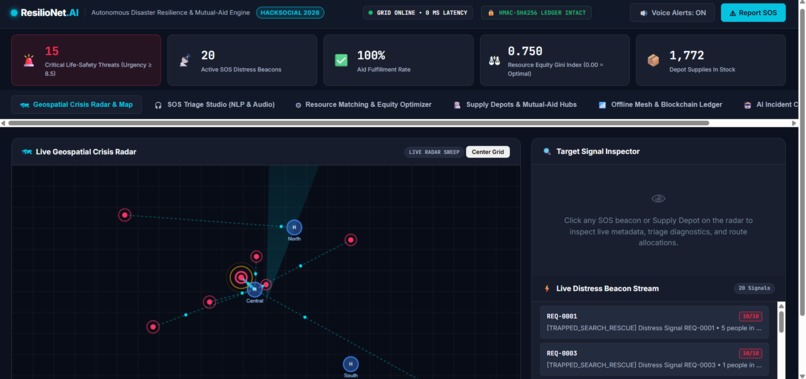Click the beacon stream scrollbar up arrow
This screenshot has height=379, width=806.
click(781, 306)
